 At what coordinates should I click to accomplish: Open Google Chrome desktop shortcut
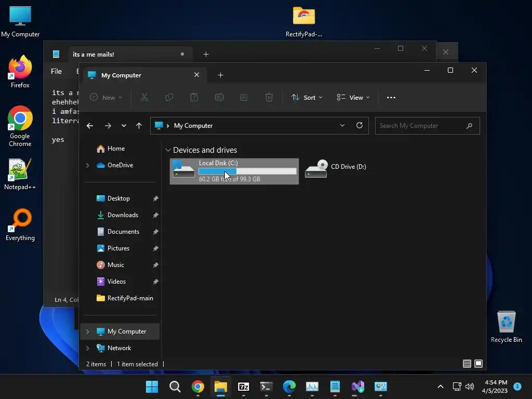tap(20, 126)
